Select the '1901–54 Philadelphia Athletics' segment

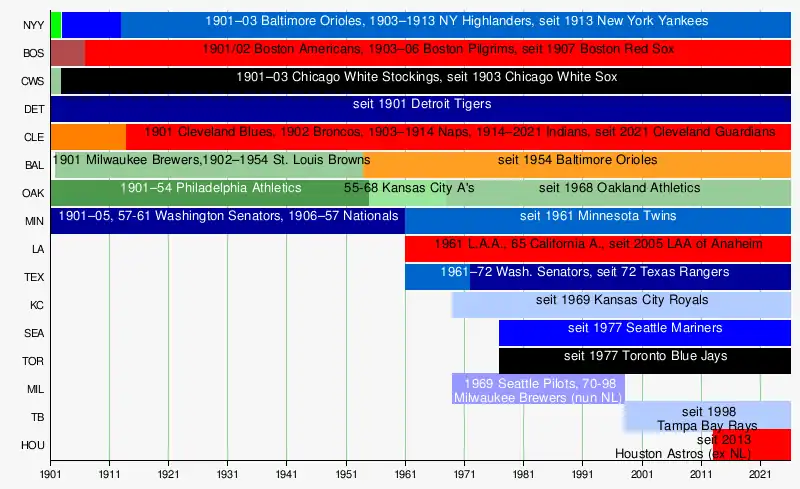(210, 193)
